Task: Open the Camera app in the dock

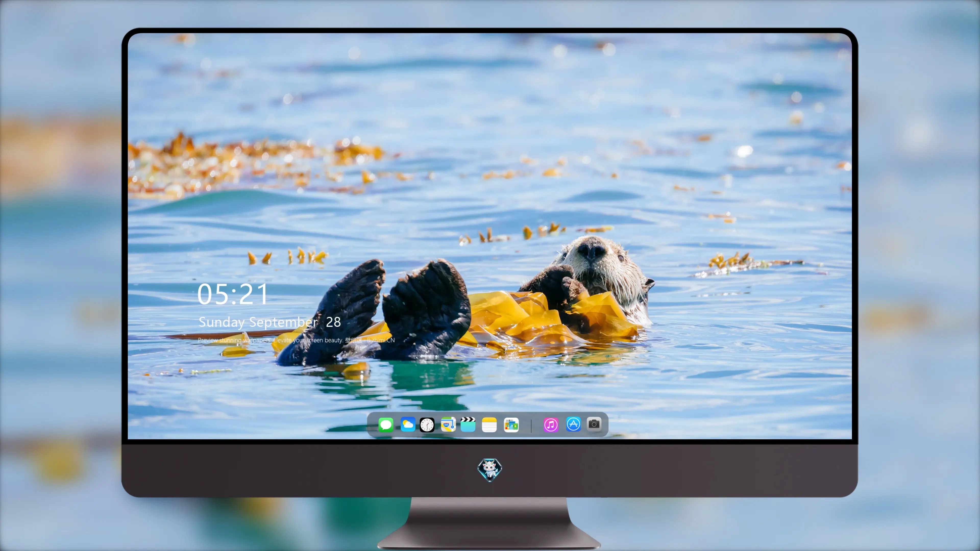Action: point(594,424)
